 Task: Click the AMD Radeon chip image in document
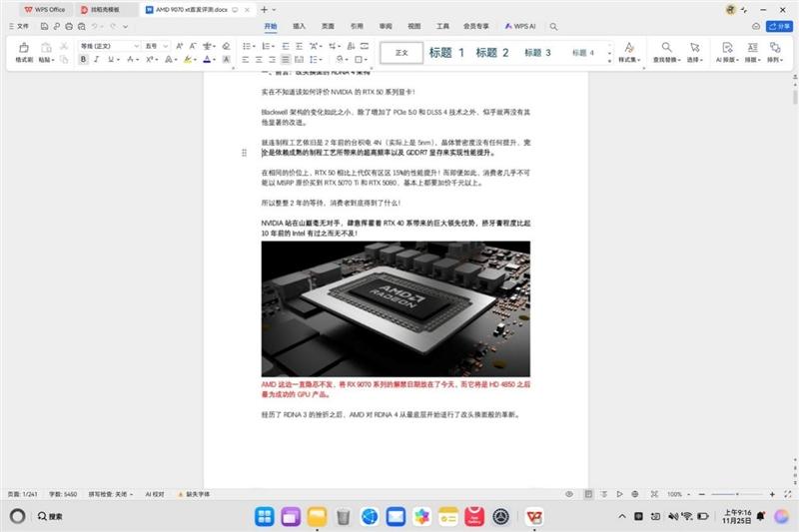click(x=396, y=309)
